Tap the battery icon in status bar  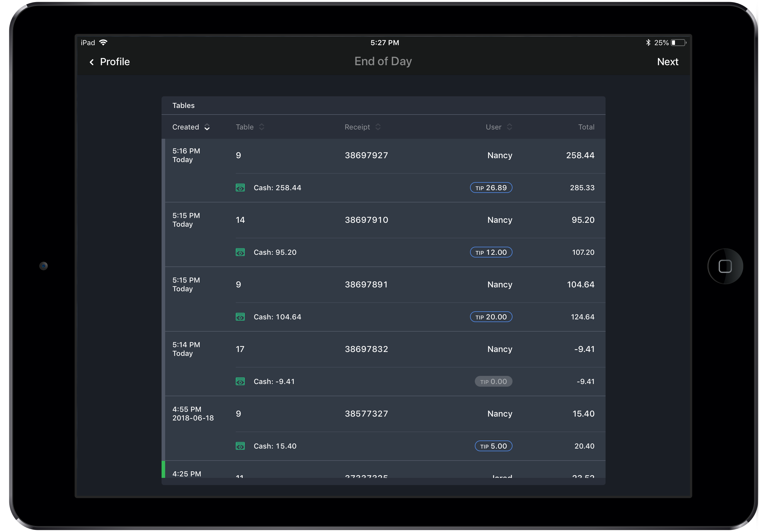(678, 42)
